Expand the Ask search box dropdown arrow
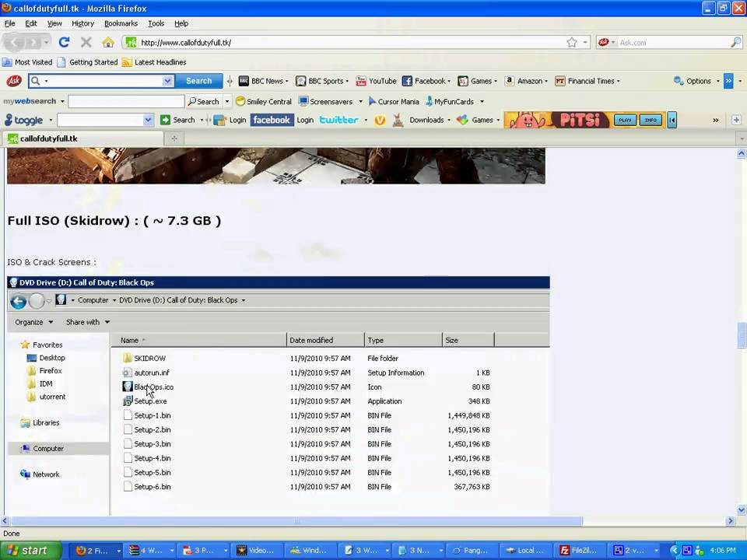The height and width of the screenshot is (560, 747). [167, 81]
